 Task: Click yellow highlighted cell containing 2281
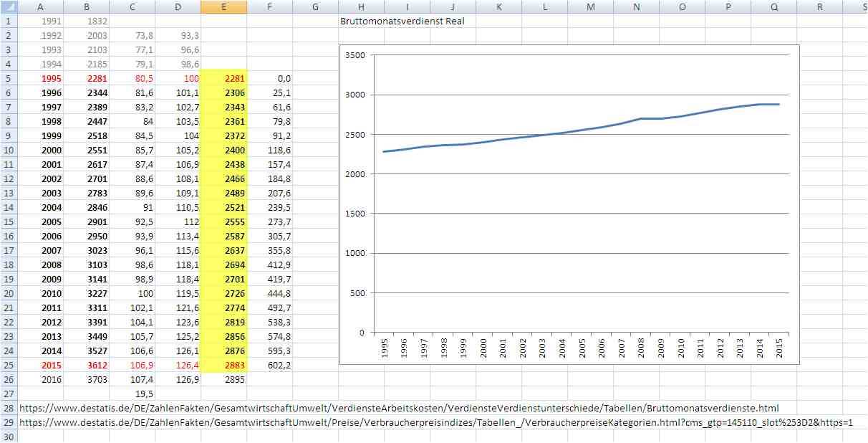[x=224, y=78]
